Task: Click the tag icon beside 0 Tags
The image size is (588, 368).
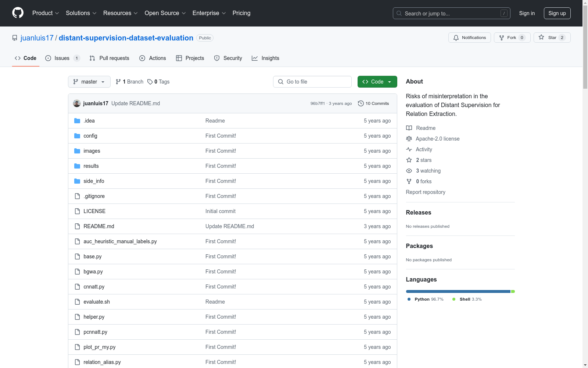Action: click(150, 82)
